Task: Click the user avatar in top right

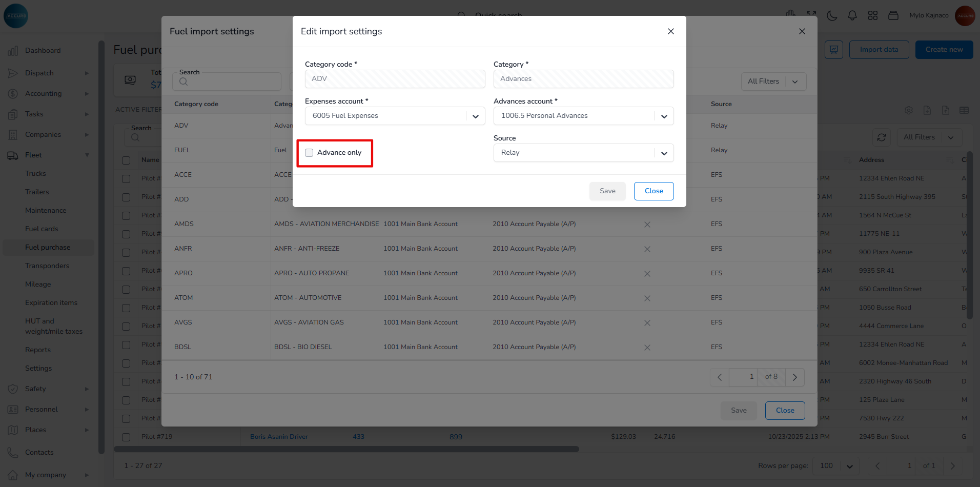Action: click(965, 16)
